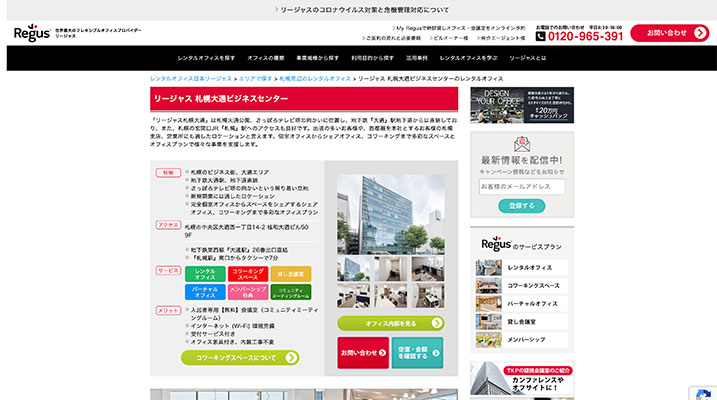Image resolution: width=717 pixels, height=400 pixels.
Task: Click the Regus logo in the header
Action: 32,32
